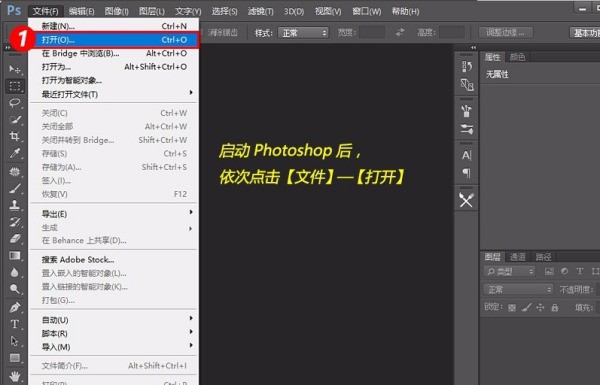Open the 3D materials panel icon
The height and width of the screenshot is (385, 600).
tap(466, 84)
